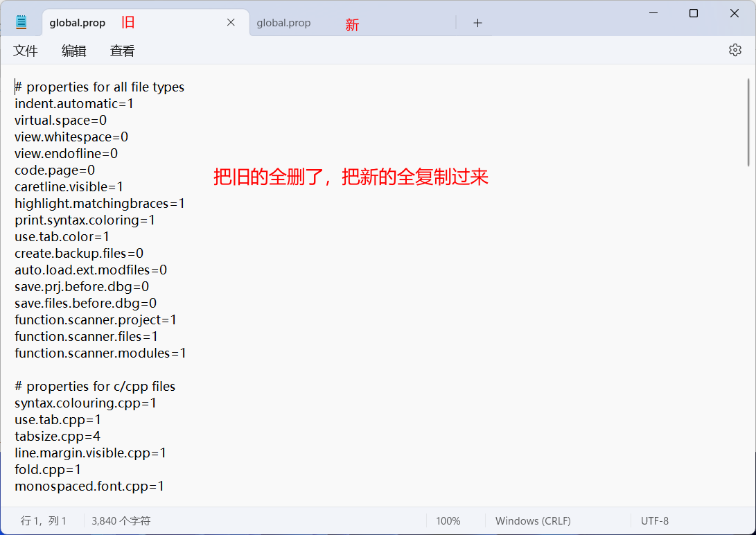Click the use.tab.color=1 line of text
Viewport: 756px width, 535px height.
[58, 236]
